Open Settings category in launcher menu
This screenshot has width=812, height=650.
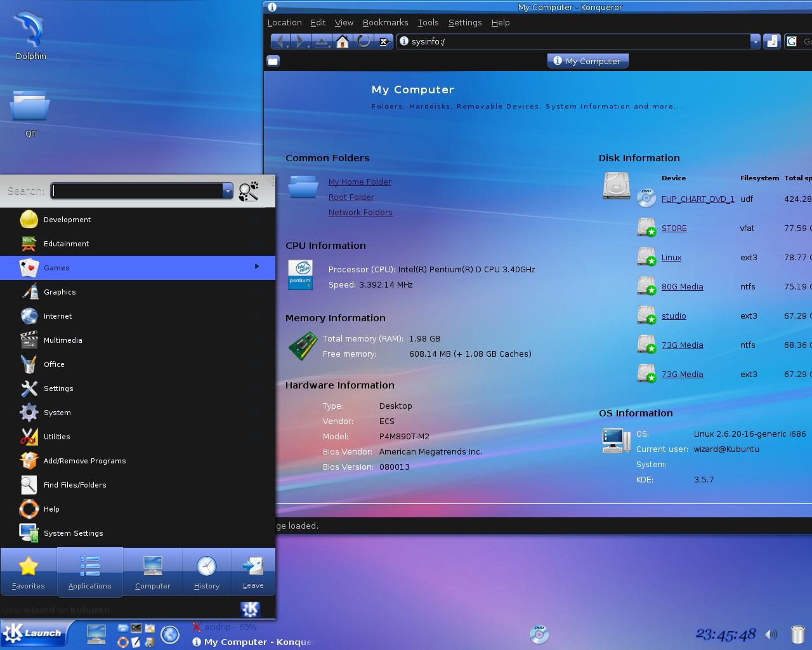pos(138,388)
